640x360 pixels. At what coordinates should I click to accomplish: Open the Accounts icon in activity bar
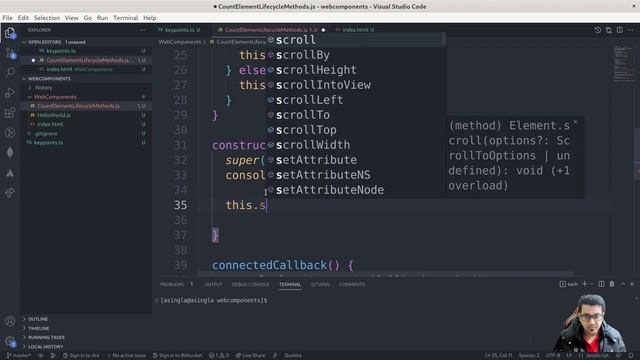[10, 321]
